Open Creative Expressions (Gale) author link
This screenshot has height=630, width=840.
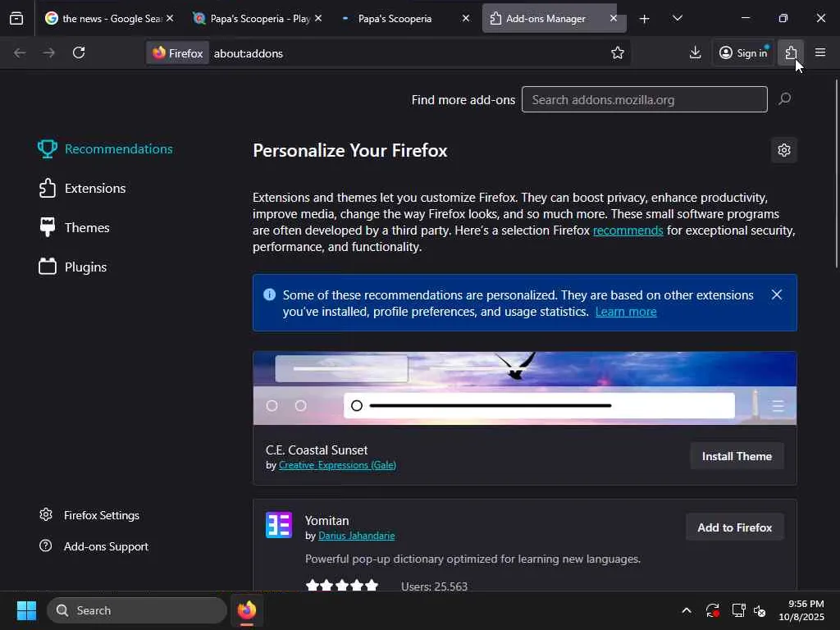(337, 465)
